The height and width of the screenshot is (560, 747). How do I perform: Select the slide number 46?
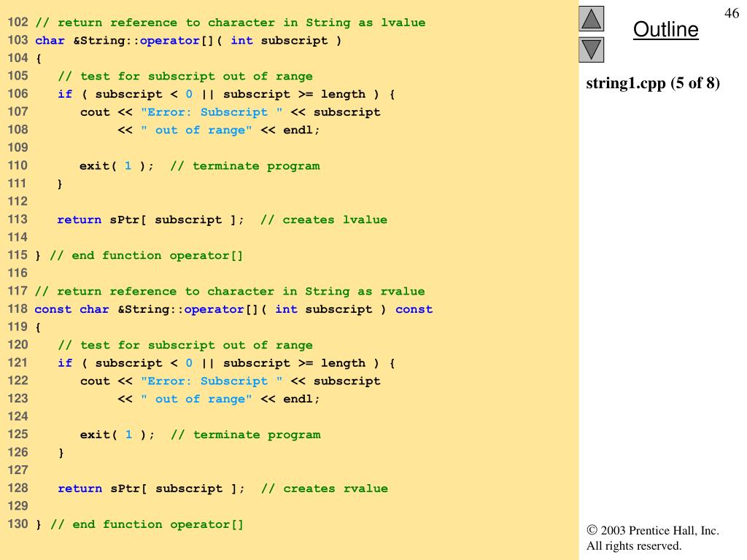(731, 13)
